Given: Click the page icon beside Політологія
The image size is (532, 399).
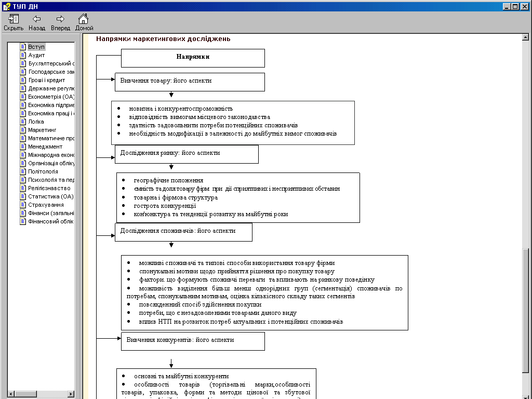Looking at the screenshot, I should pyautogui.click(x=23, y=171).
